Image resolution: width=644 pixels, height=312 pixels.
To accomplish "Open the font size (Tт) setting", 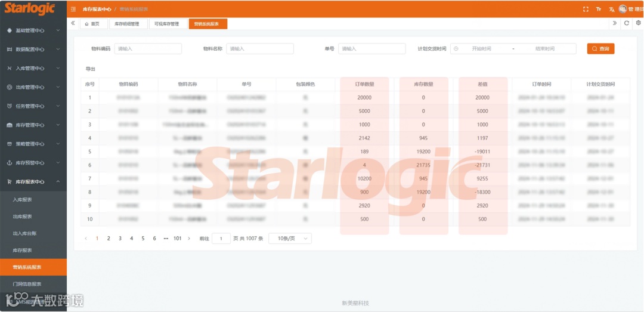I will pos(599,9).
